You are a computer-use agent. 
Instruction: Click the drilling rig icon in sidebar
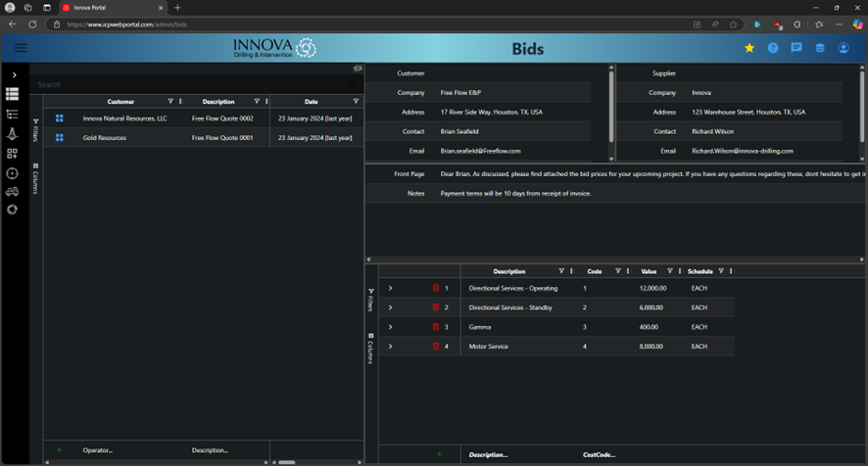tap(13, 134)
